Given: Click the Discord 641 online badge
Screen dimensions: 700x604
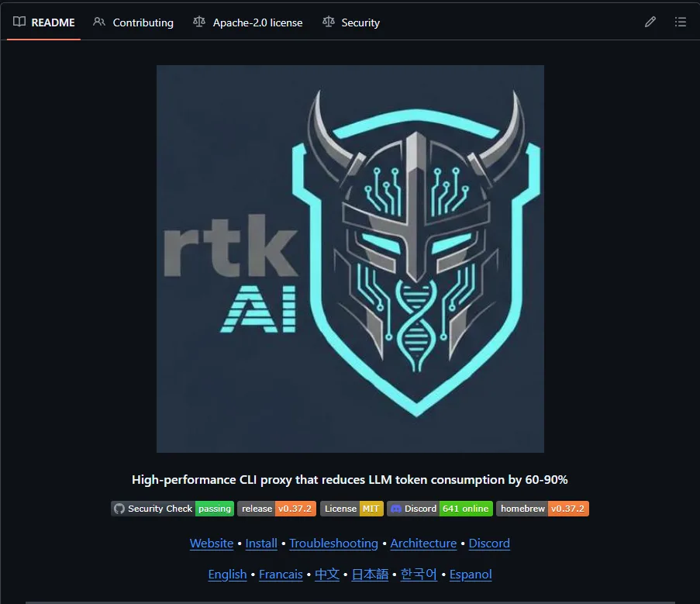Looking at the screenshot, I should point(440,509).
